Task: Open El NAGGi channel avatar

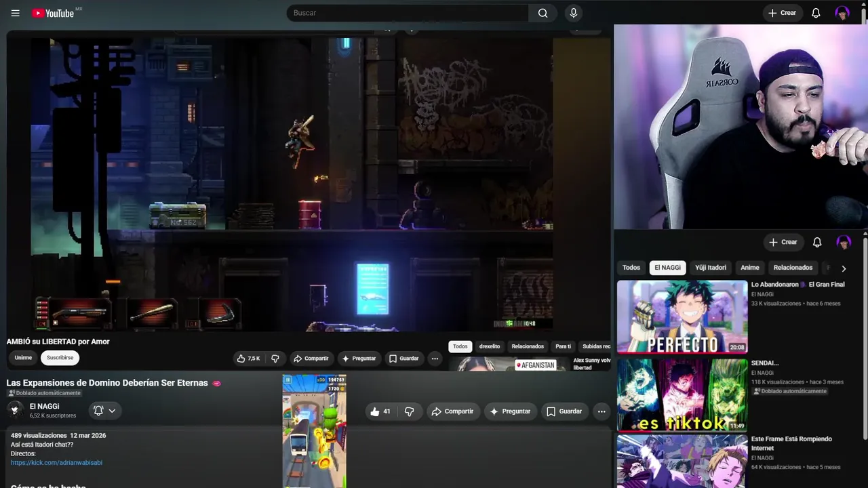Action: [x=15, y=409]
